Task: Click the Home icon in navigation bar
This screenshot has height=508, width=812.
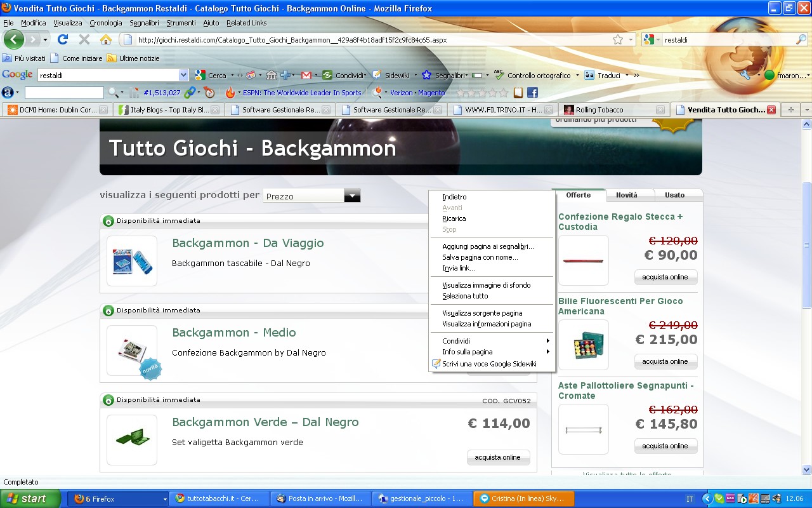Action: coord(106,39)
